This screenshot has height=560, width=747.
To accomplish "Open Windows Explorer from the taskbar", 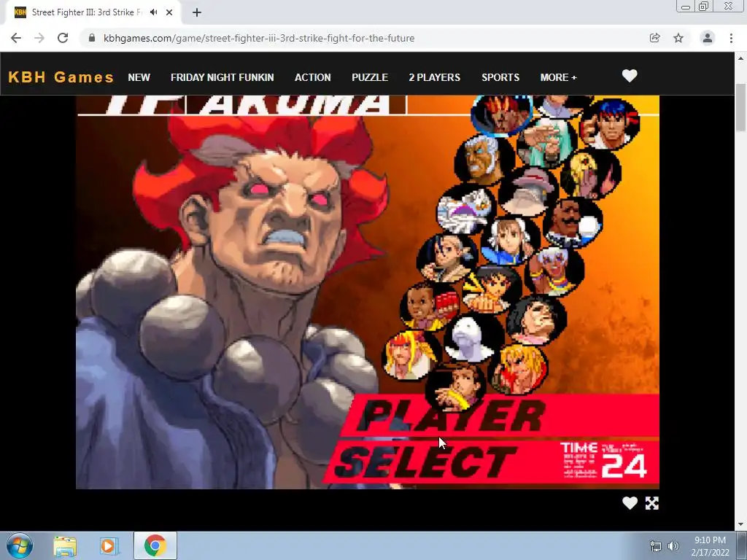I will coord(65,546).
